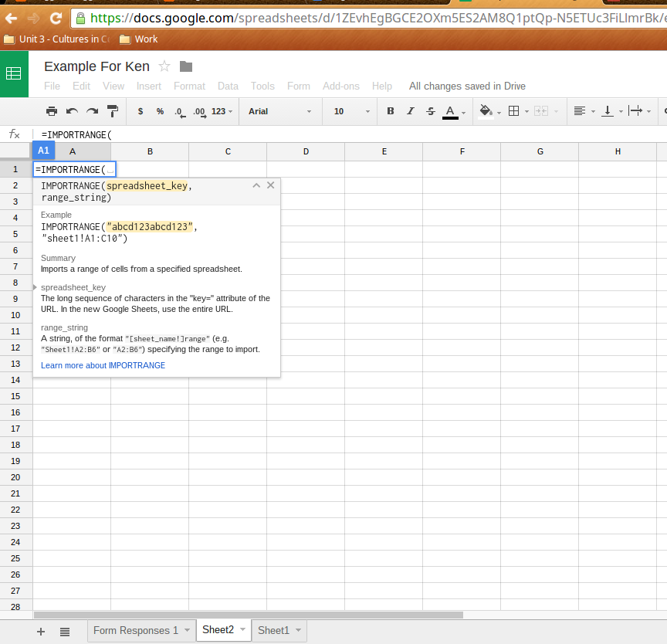The image size is (667, 644).
Task: Click the document title Example For Ken
Action: (x=97, y=66)
